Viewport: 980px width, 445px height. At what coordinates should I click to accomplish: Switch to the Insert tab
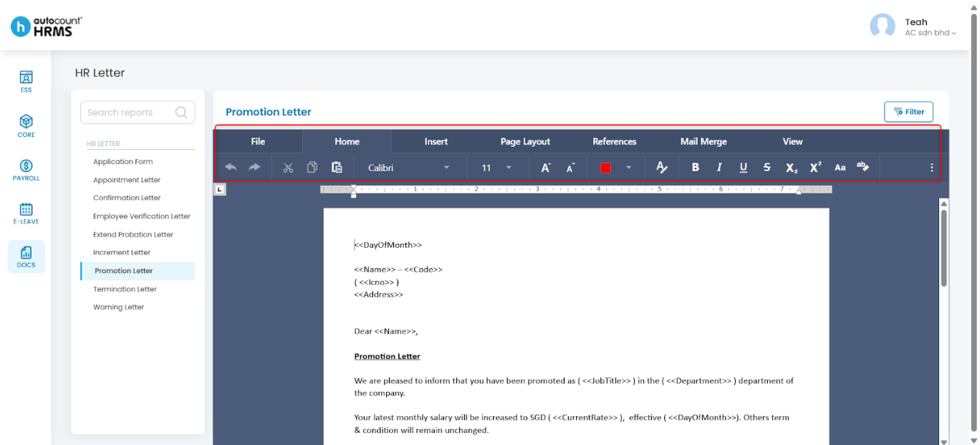pyautogui.click(x=436, y=141)
